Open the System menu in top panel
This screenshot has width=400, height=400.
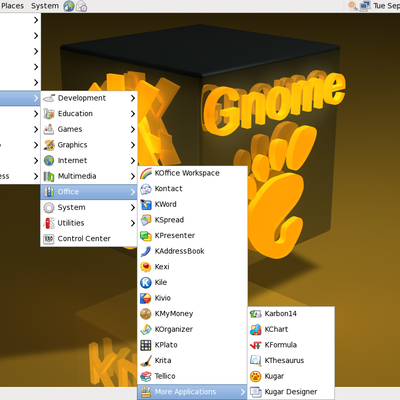click(x=45, y=6)
